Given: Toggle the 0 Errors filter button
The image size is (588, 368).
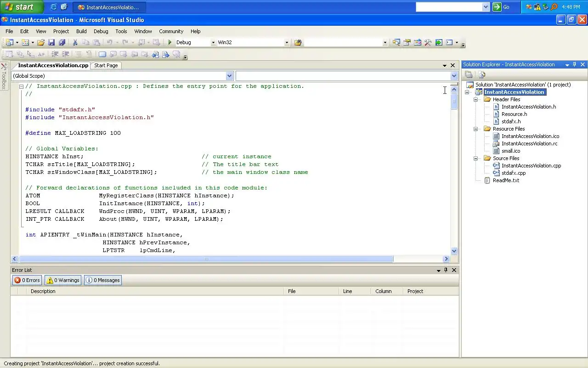Looking at the screenshot, I should [x=27, y=280].
